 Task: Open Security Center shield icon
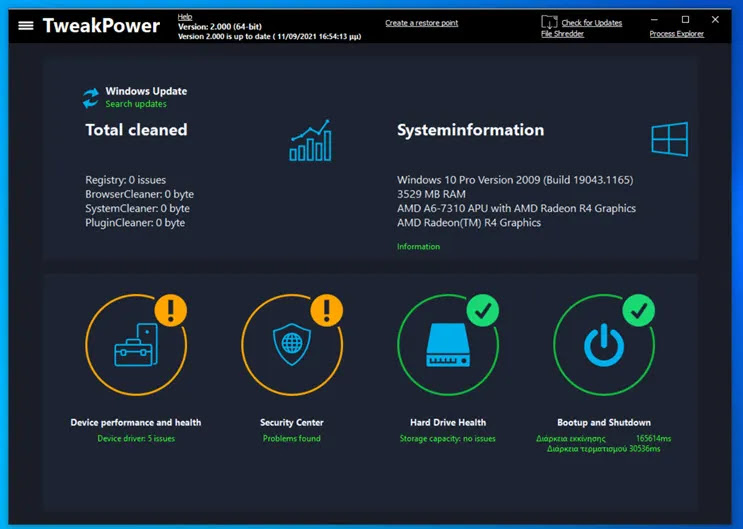(292, 344)
